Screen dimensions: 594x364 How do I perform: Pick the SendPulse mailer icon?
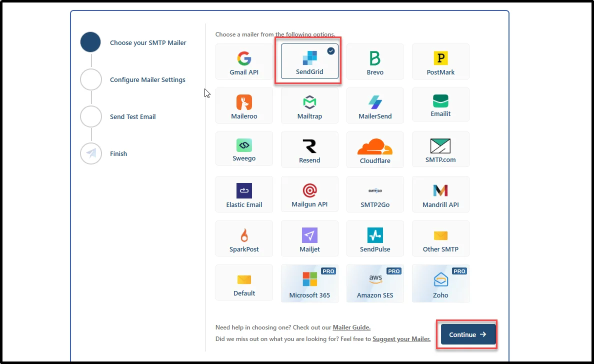375,235
